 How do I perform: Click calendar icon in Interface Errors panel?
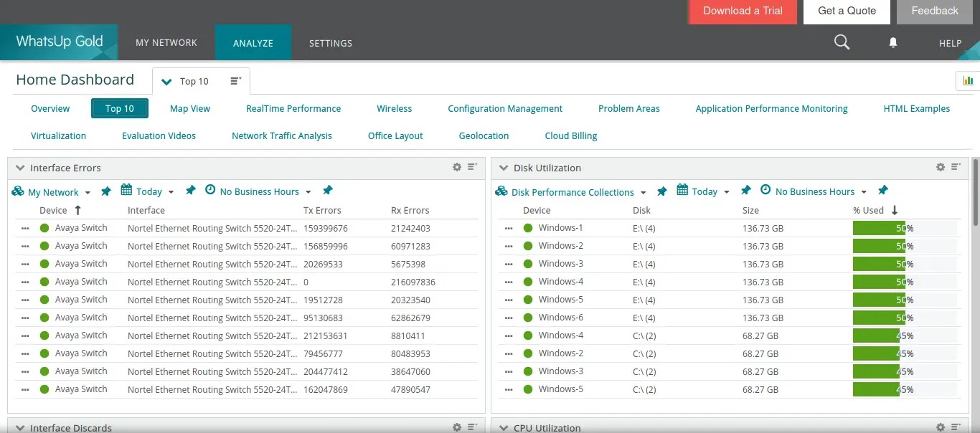click(x=126, y=190)
